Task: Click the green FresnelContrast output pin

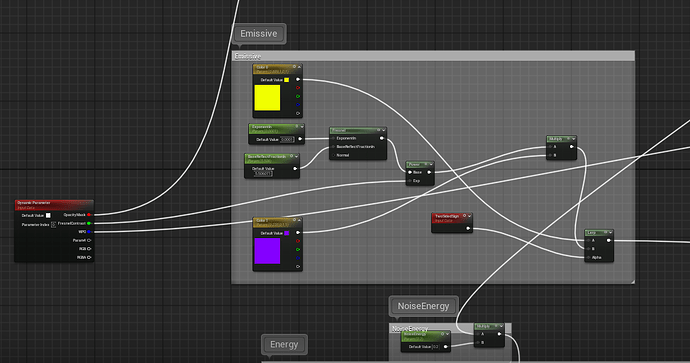Action: click(x=89, y=224)
